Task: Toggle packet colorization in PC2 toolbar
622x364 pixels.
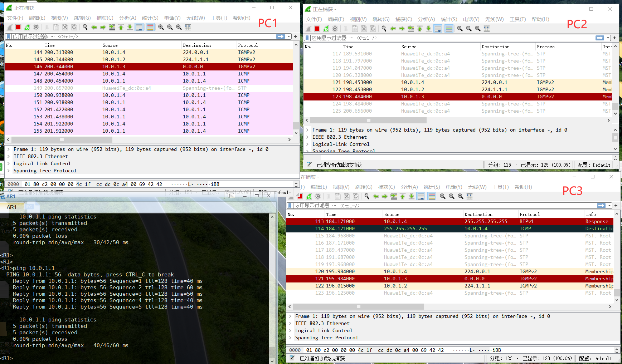Action: pos(449,29)
